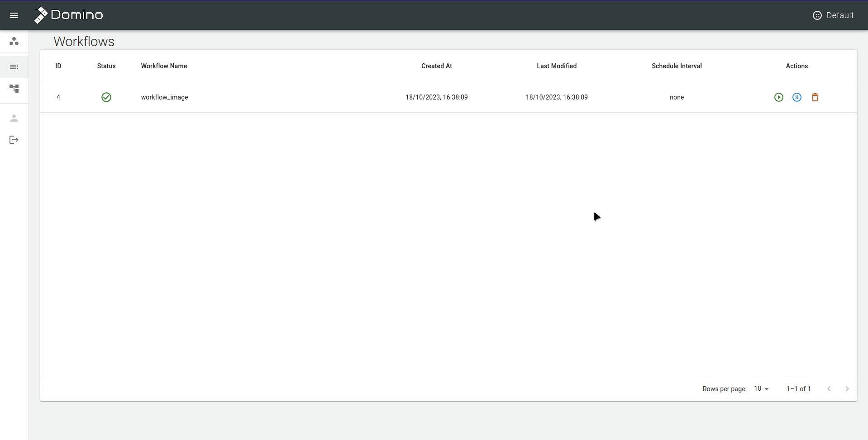Image resolution: width=868 pixels, height=440 pixels.
Task: Pause the workflow_image workflow
Action: tap(797, 97)
